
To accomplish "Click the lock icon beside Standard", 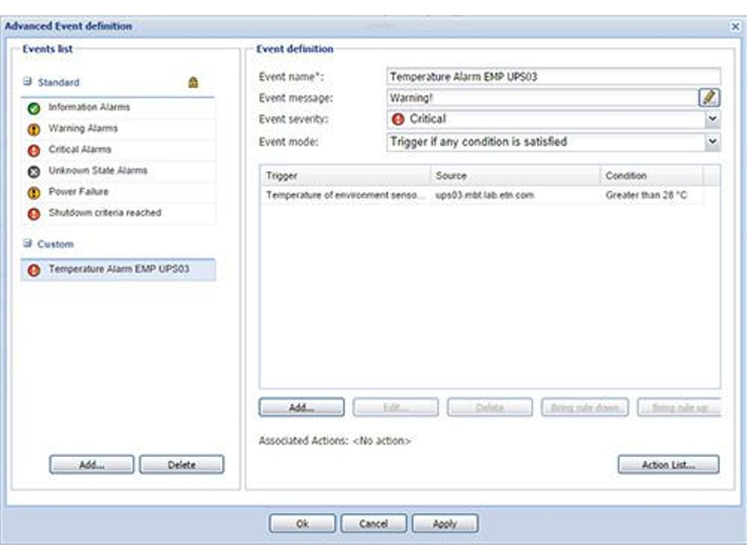I will coord(193,83).
